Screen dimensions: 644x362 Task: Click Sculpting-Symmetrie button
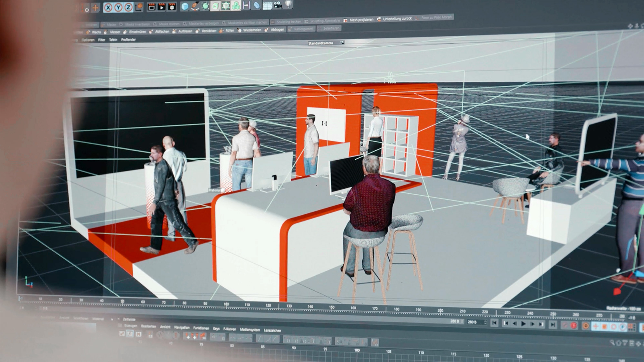coord(322,21)
